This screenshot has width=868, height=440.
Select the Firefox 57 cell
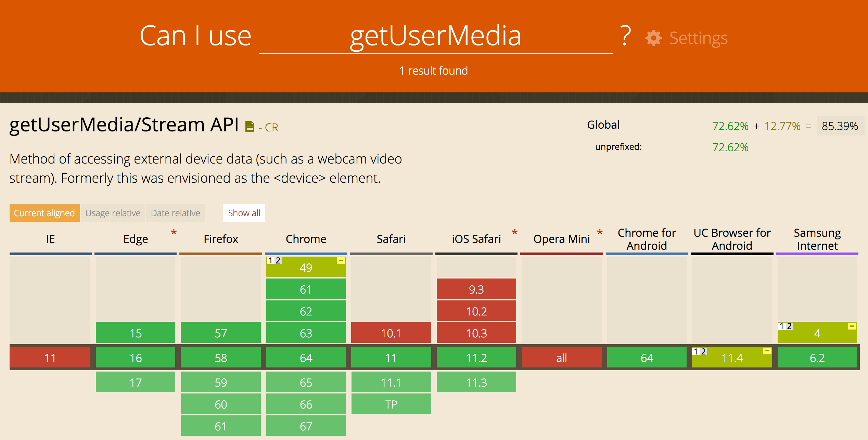(x=221, y=333)
